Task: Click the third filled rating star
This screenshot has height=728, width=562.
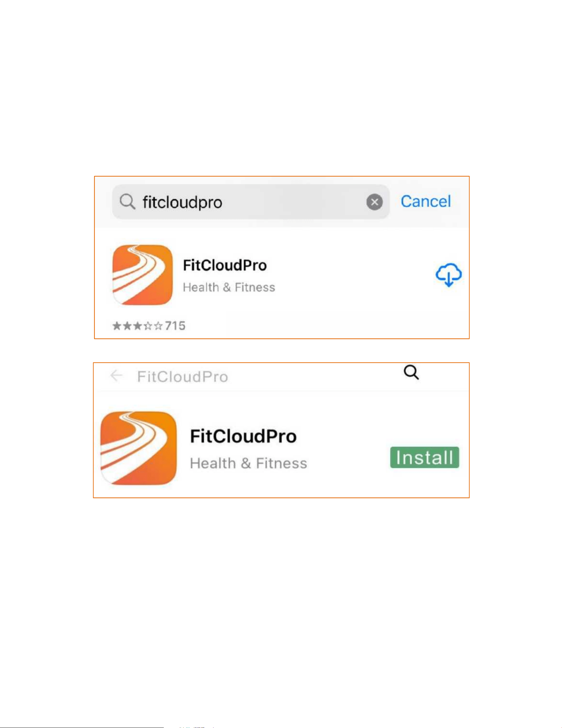Action: click(137, 325)
